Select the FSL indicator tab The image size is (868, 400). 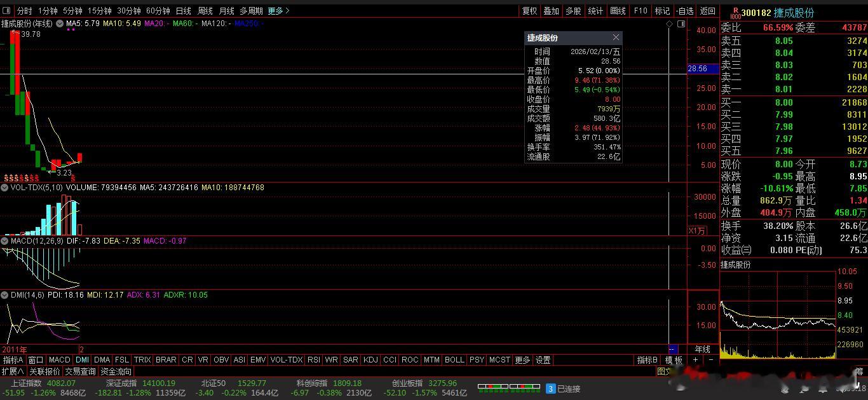pyautogui.click(x=122, y=360)
